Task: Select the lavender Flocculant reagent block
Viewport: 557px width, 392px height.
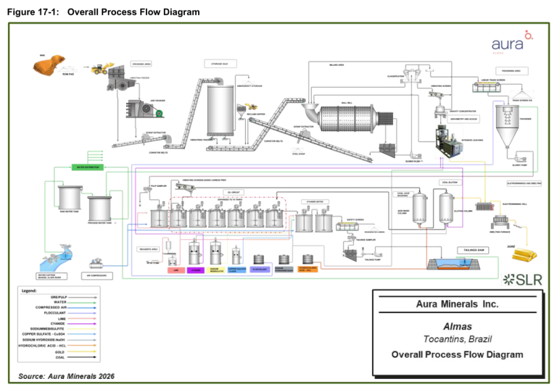Action: point(260,270)
